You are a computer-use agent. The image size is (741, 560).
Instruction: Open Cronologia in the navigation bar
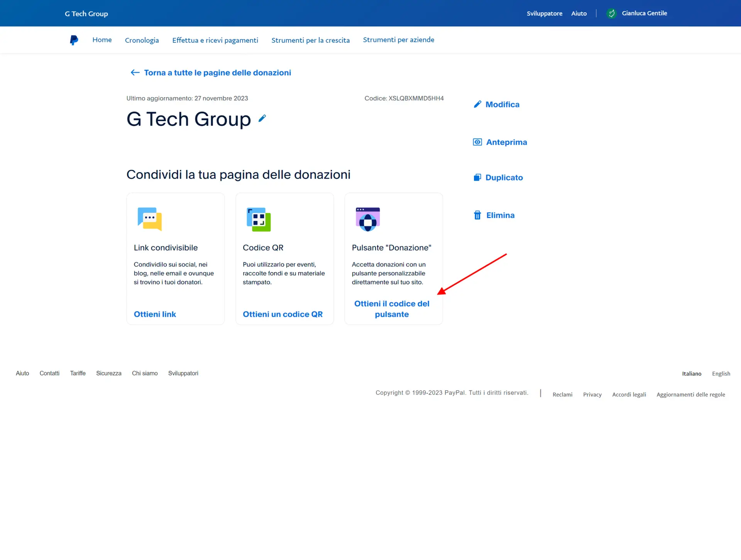point(142,40)
